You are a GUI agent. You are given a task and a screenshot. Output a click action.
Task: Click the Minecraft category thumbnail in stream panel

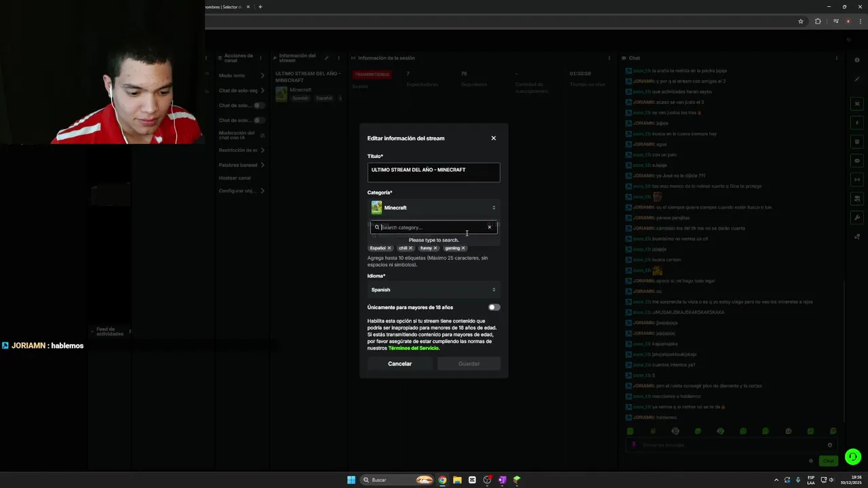(281, 94)
